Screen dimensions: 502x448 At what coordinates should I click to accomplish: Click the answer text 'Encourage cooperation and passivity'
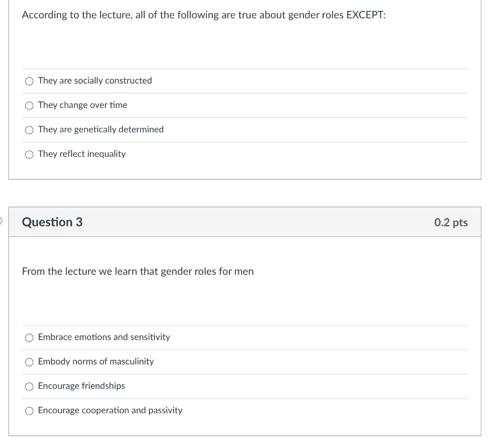pos(110,410)
